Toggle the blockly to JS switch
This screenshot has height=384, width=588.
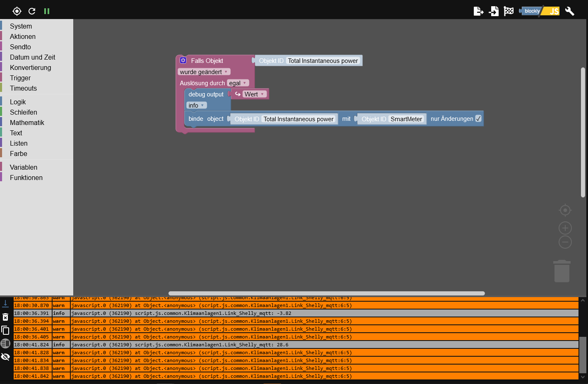[540, 11]
